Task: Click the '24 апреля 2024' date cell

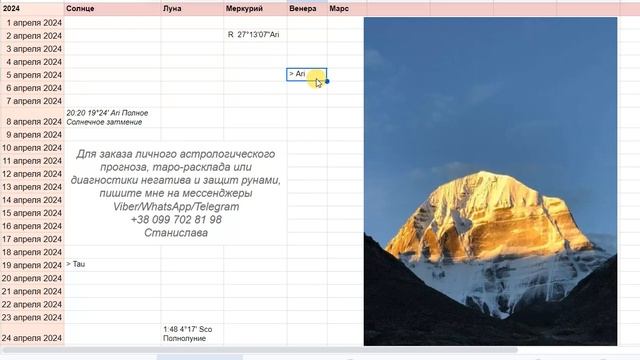Action: (x=32, y=334)
